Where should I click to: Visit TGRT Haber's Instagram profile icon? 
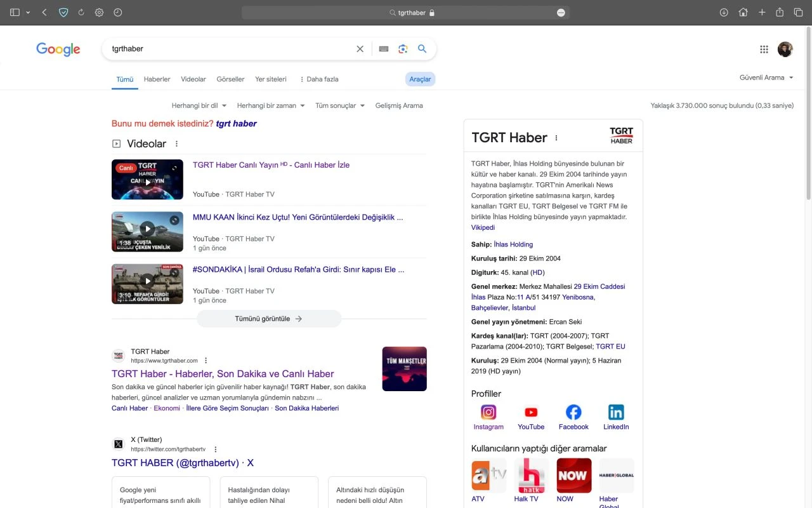click(488, 412)
